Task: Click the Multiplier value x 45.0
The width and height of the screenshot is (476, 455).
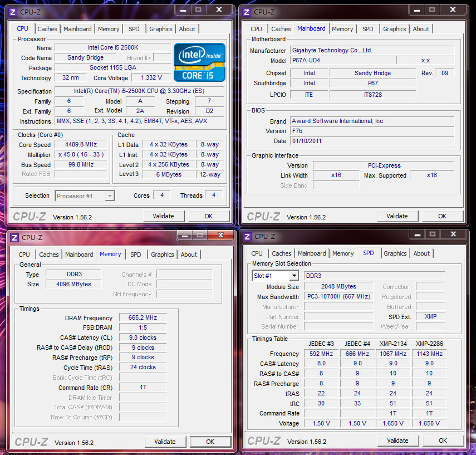Action: point(81,154)
